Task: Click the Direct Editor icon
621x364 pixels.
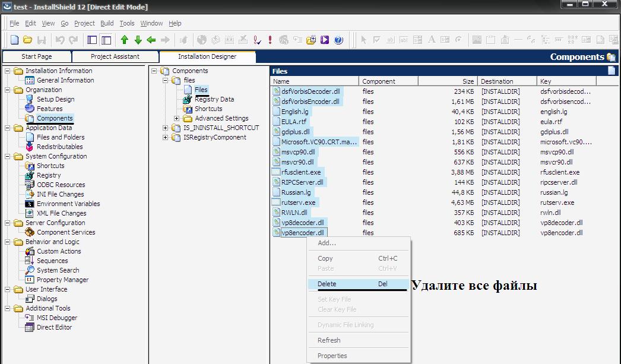Action: click(30, 328)
